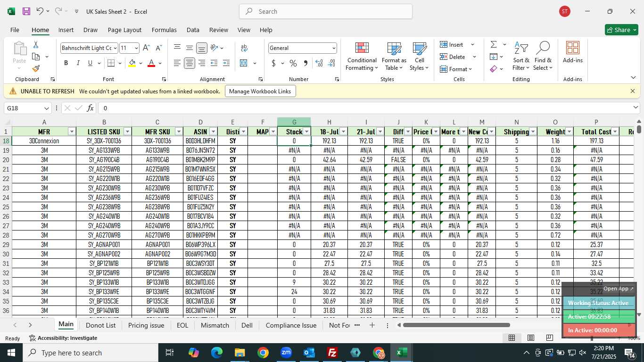Screen dimensions: 644x362
Task: Open the Insert ribbon tab
Action: tap(66, 30)
